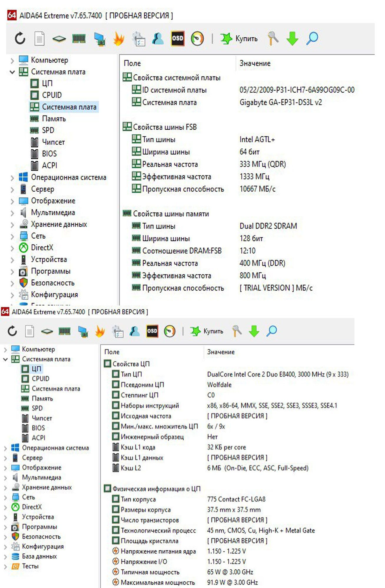The image size is (385, 588).
Task: Click CPU chip toolbar icon in upper window
Action: pyautogui.click(x=59, y=39)
